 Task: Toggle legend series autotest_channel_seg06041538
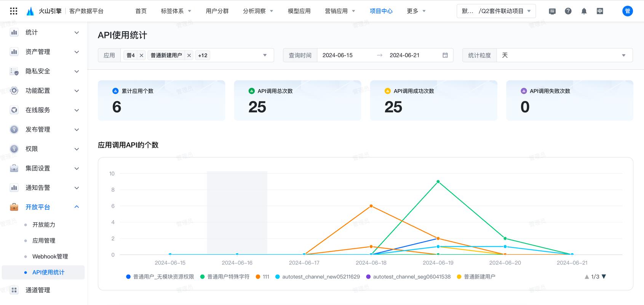click(408, 277)
